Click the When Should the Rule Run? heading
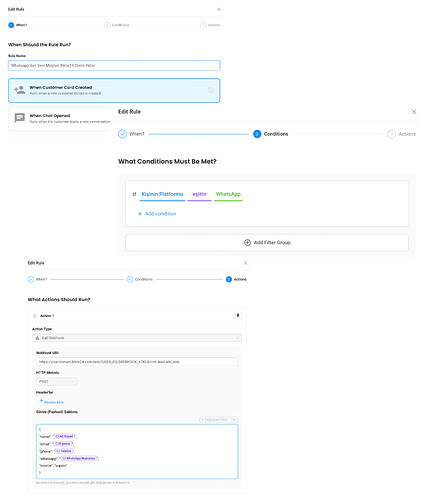The width and height of the screenshot is (423, 500). point(39,45)
